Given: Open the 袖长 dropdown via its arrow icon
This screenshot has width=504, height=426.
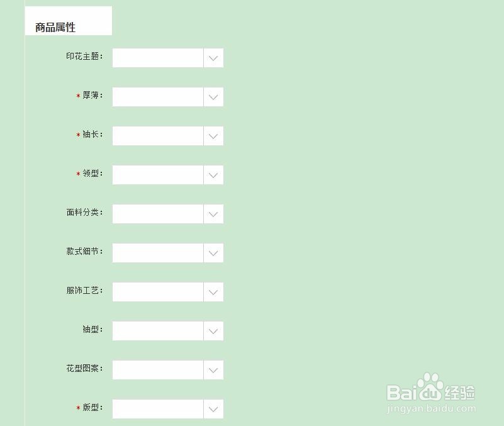Looking at the screenshot, I should point(213,135).
